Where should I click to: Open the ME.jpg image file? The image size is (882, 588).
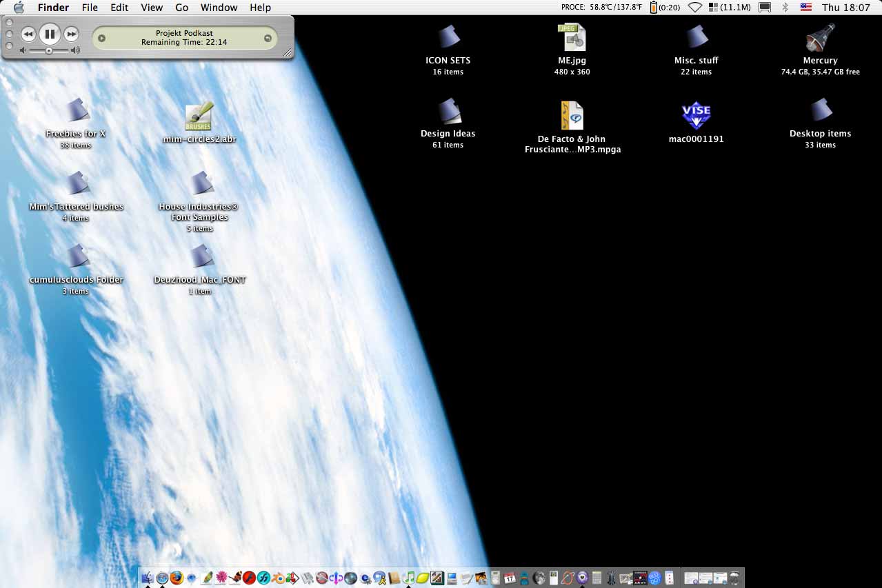coord(572,38)
